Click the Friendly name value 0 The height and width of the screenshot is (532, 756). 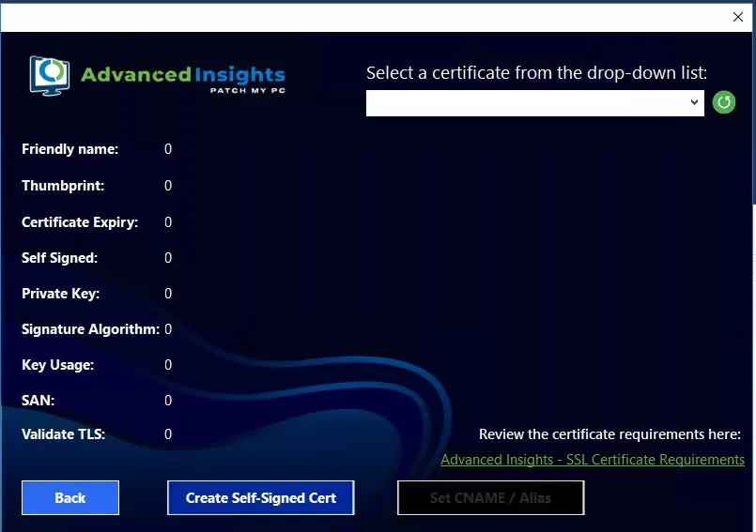168,149
